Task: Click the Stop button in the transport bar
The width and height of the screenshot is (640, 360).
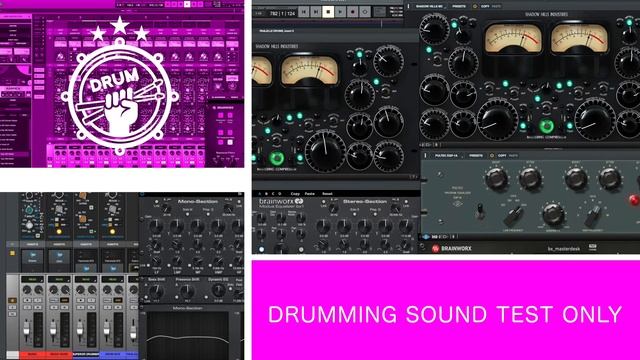Action: 328,12
